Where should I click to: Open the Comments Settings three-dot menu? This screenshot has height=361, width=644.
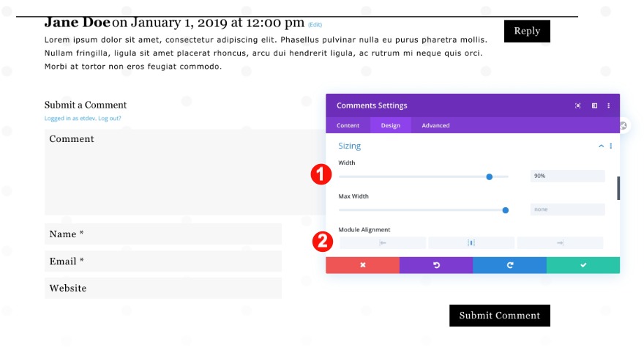(x=609, y=105)
